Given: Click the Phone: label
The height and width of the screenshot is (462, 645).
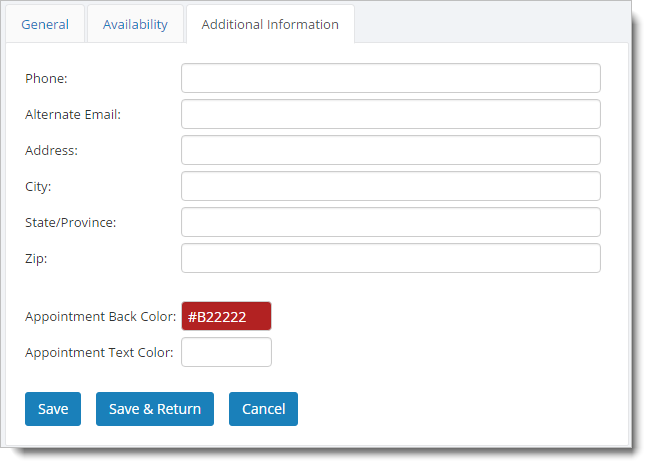Looking at the screenshot, I should (x=46, y=79).
